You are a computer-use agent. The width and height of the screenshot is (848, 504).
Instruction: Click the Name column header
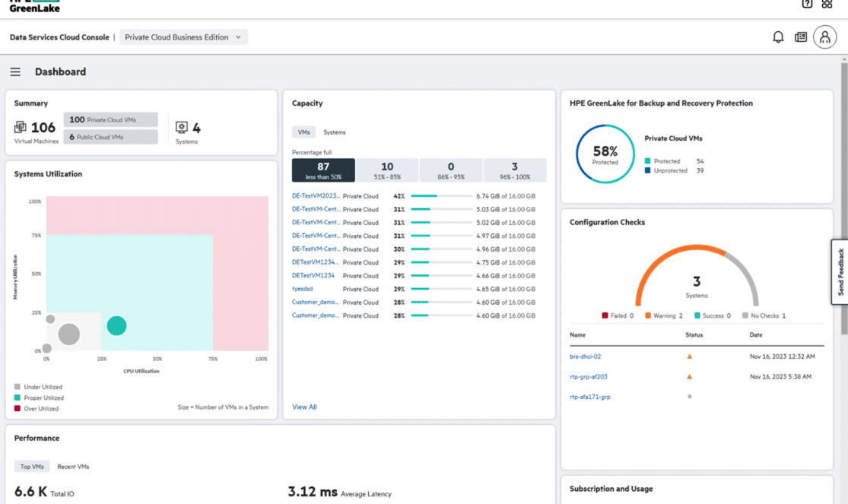[x=577, y=334]
